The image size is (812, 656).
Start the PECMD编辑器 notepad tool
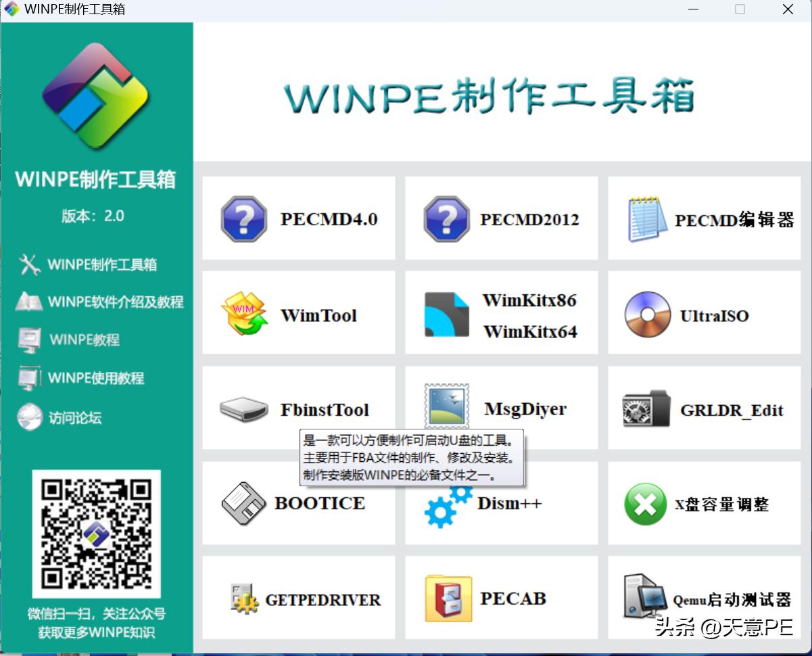click(x=703, y=218)
